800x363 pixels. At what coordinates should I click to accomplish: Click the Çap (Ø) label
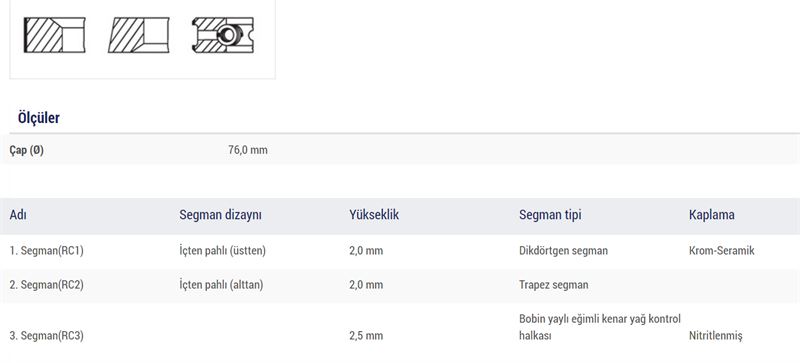click(27, 150)
